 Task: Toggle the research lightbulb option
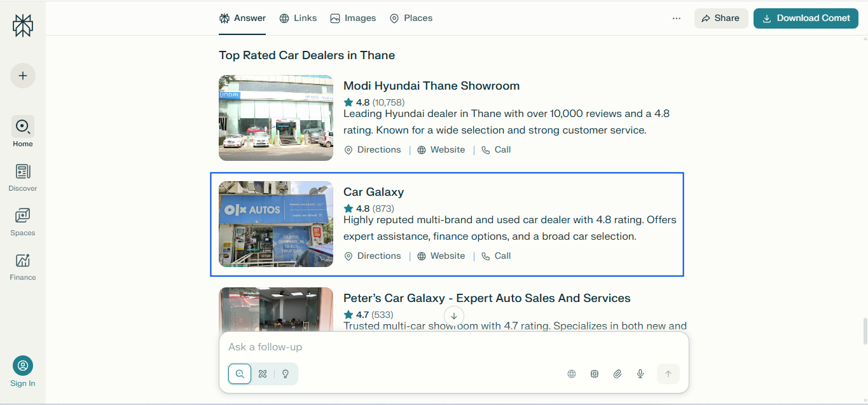285,374
